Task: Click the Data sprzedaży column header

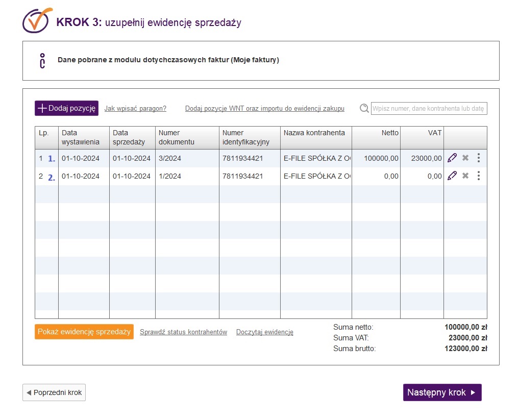Action: (132, 138)
